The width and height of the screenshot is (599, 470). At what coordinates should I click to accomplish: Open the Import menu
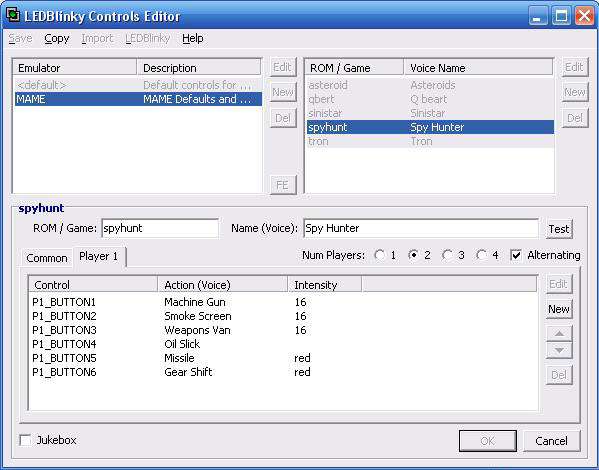click(x=97, y=38)
